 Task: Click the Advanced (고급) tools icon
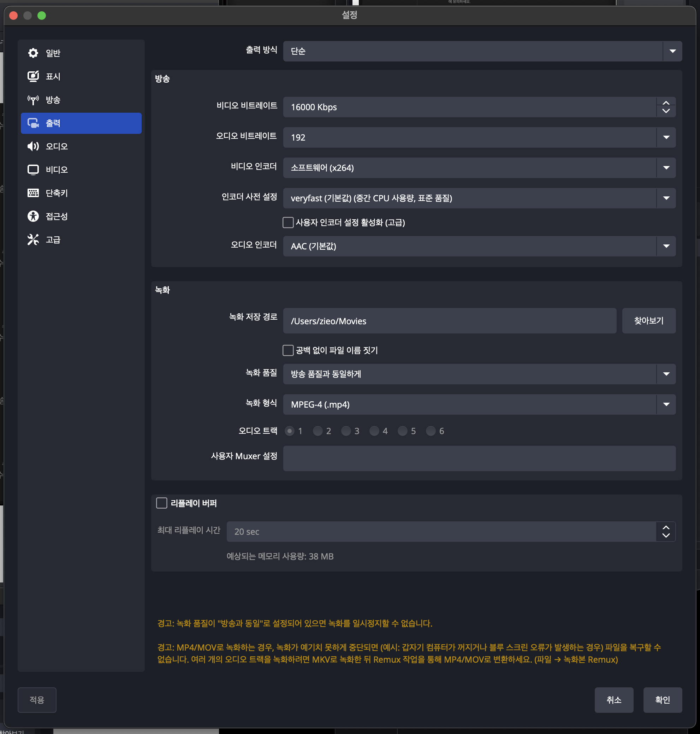pos(33,239)
